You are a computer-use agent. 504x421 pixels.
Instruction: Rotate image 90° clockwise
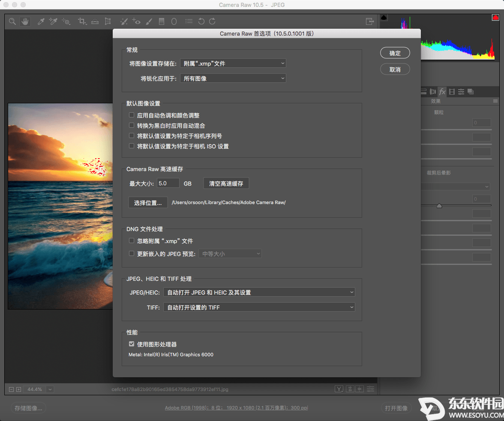click(212, 21)
